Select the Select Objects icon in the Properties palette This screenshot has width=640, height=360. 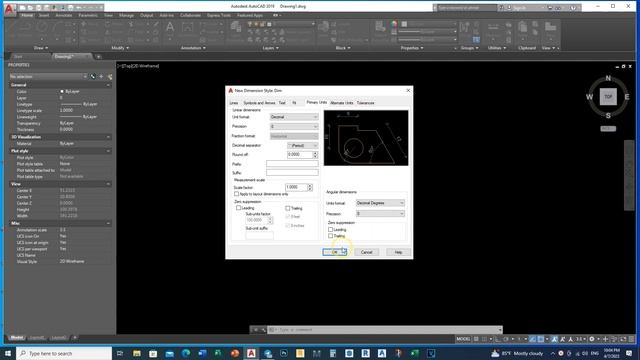click(101, 76)
